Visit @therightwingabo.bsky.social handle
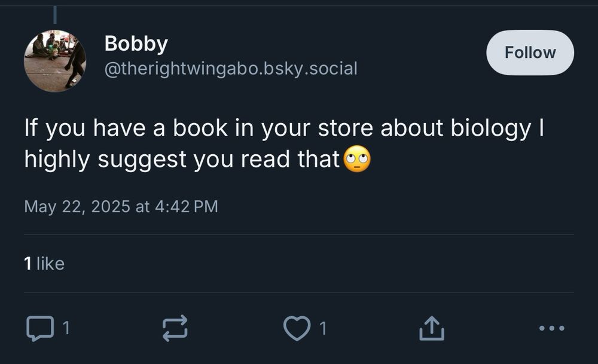The width and height of the screenshot is (598, 364). pos(230,68)
